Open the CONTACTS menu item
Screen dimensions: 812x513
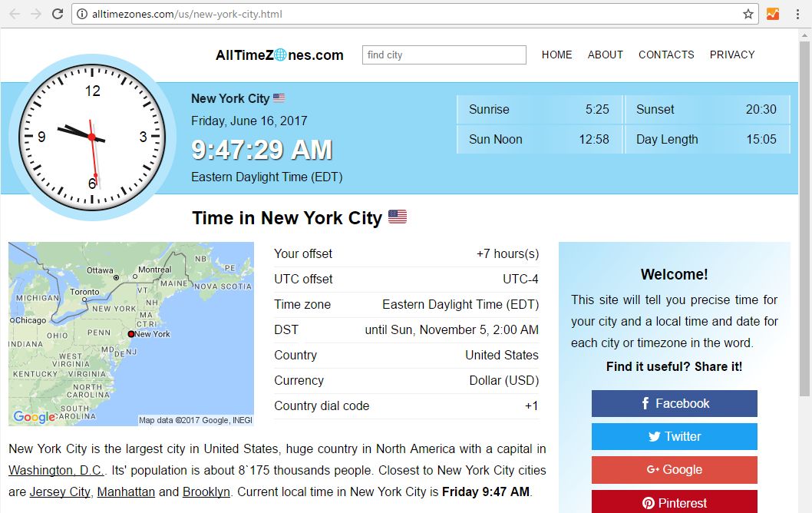pyautogui.click(x=666, y=55)
